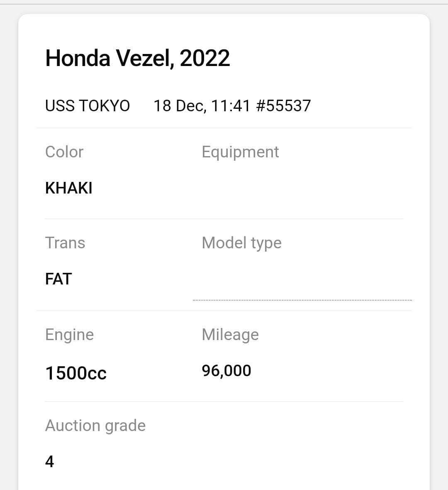Select the FAT transmission value

[58, 279]
